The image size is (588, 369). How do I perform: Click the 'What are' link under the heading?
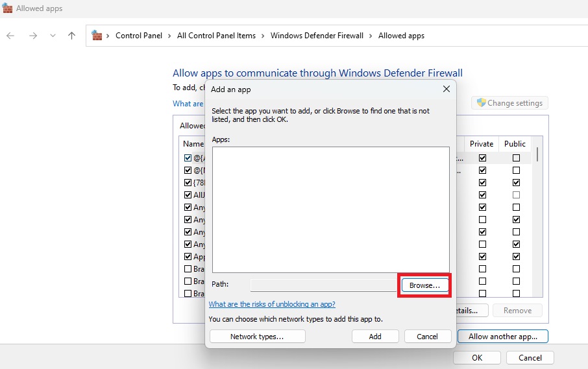(188, 104)
